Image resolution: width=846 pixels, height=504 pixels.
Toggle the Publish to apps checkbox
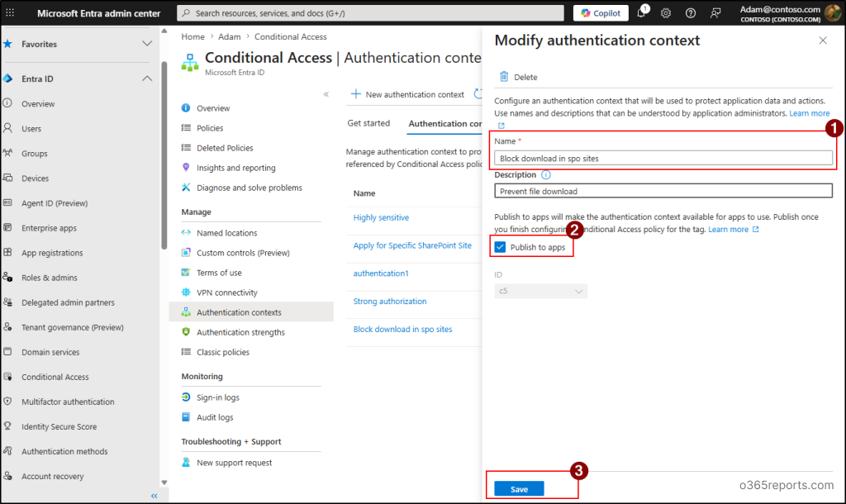500,247
